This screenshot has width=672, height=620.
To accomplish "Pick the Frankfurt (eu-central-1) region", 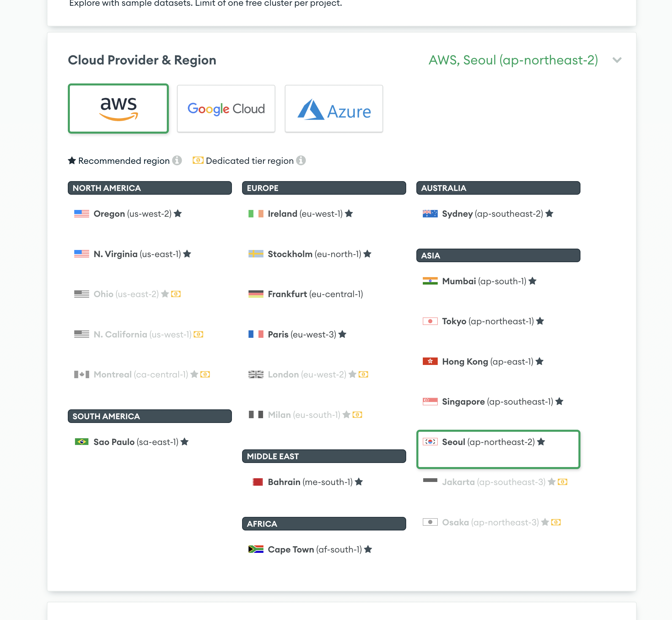I will [315, 294].
